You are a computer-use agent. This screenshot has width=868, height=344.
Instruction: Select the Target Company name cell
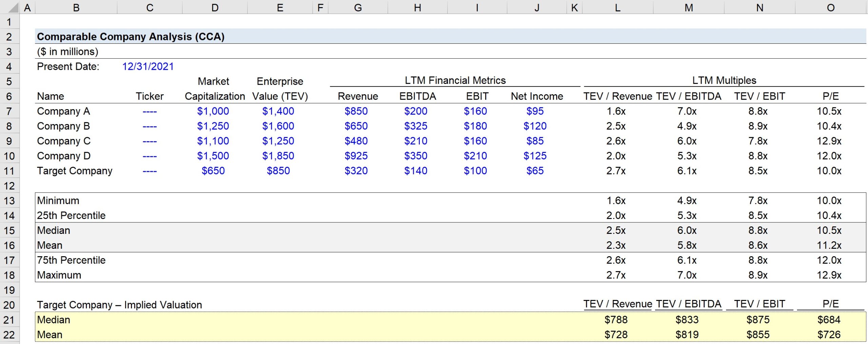tap(75, 171)
